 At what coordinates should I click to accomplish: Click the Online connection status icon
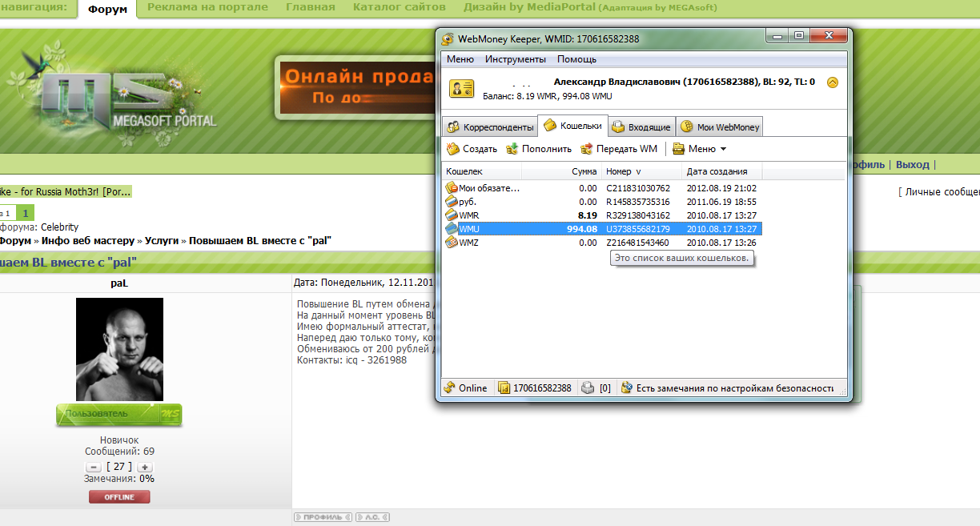coord(450,387)
